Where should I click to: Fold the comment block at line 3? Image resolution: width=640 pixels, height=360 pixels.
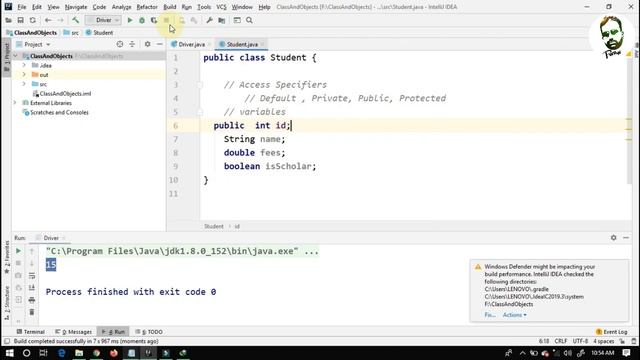coord(200,85)
